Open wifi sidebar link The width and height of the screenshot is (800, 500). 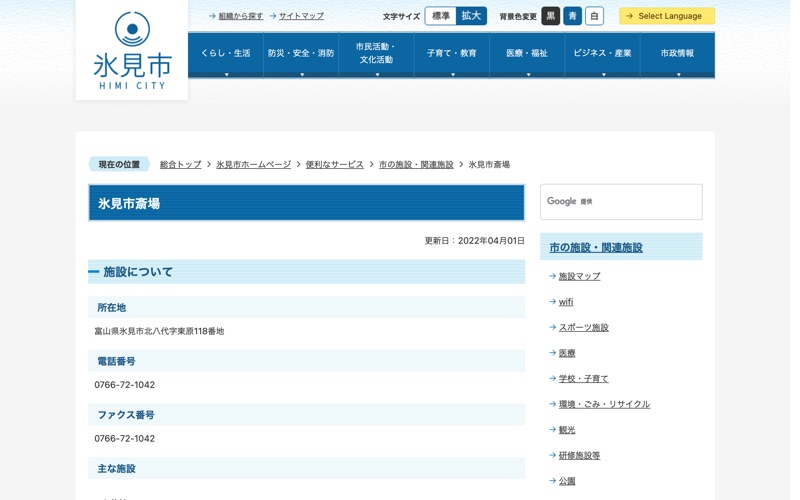point(566,302)
